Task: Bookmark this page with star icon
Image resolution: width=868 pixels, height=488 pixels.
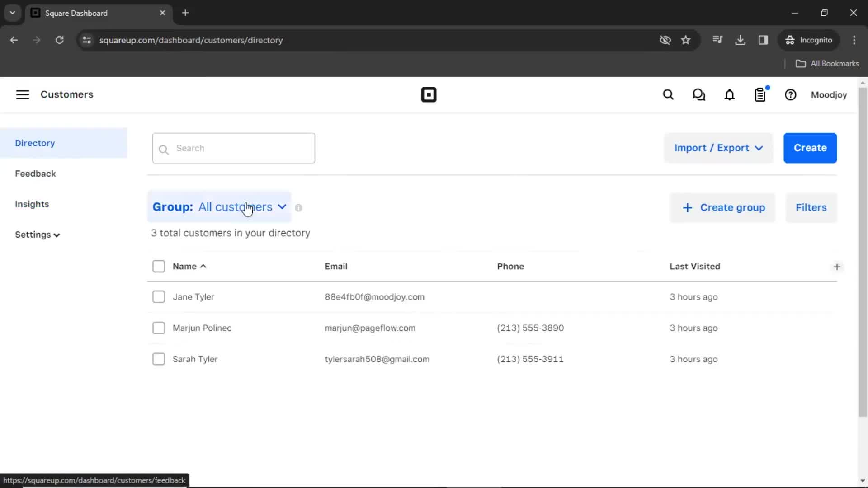Action: [686, 40]
